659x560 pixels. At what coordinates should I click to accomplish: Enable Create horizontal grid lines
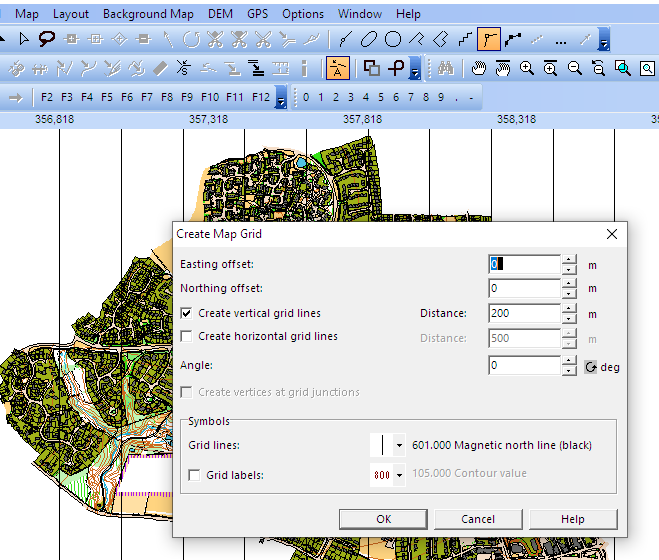pos(187,337)
